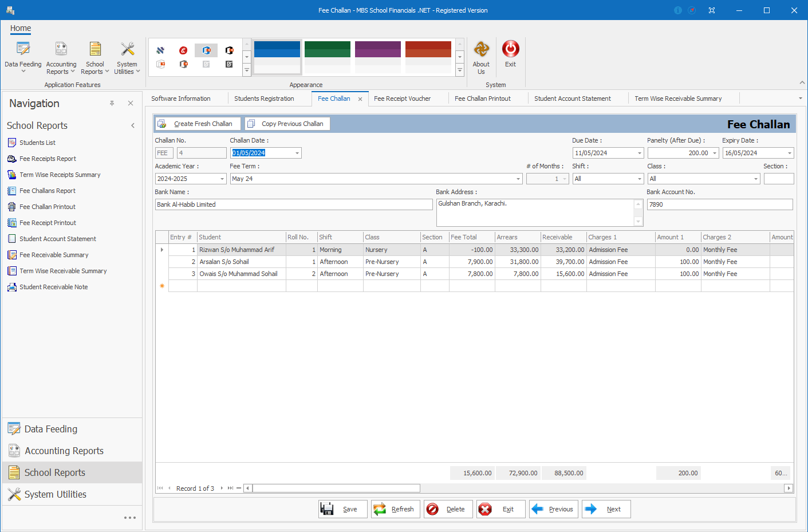Open Students List report
808x532 pixels.
click(37, 143)
